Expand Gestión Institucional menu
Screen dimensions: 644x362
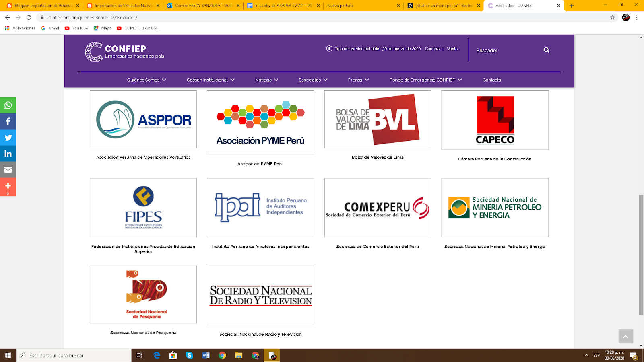pos(211,80)
